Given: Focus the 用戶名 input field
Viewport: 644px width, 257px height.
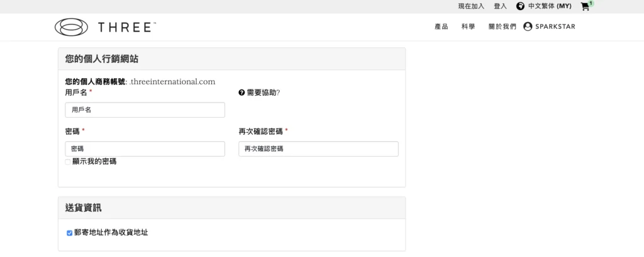Looking at the screenshot, I should [x=145, y=110].
